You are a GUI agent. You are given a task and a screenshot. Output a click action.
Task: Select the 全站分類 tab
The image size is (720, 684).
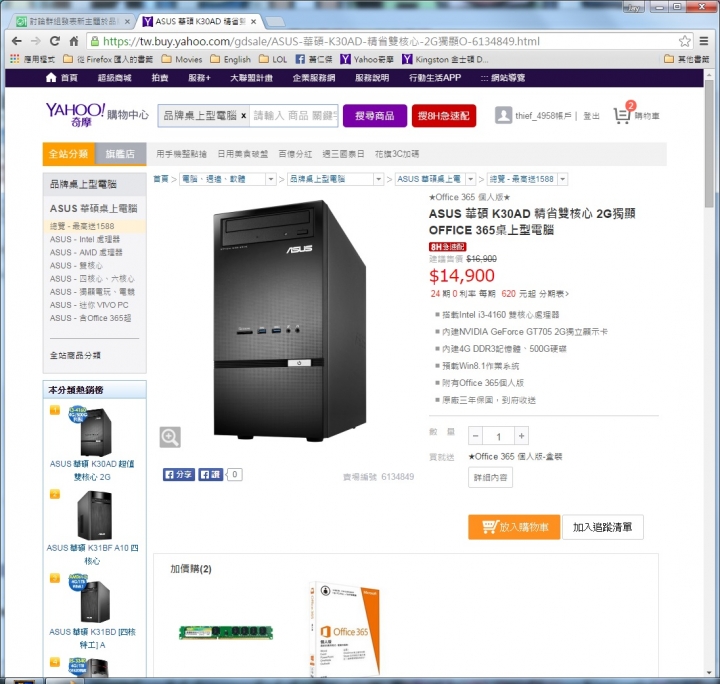pyautogui.click(x=68, y=154)
